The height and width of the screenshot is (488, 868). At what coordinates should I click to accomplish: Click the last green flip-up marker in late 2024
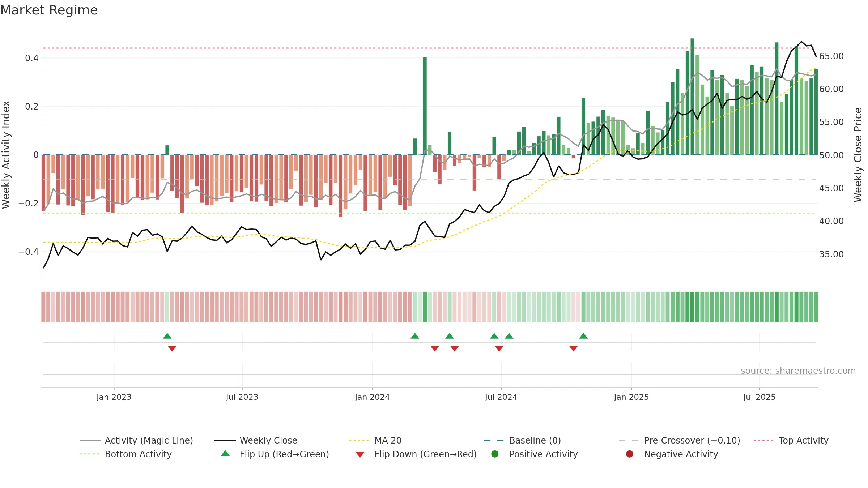point(583,336)
